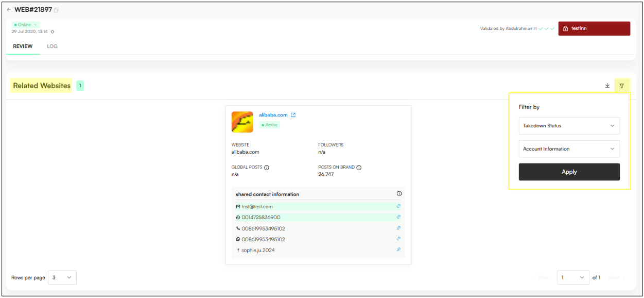Viewport: 644px width, 298px height.
Task: Switch to the REVIEW tab
Action: point(23,46)
